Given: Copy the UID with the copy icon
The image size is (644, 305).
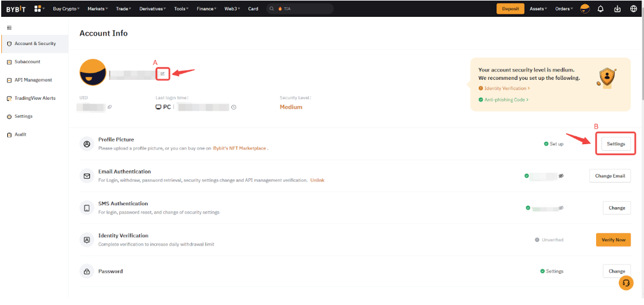Looking at the screenshot, I should [x=109, y=107].
